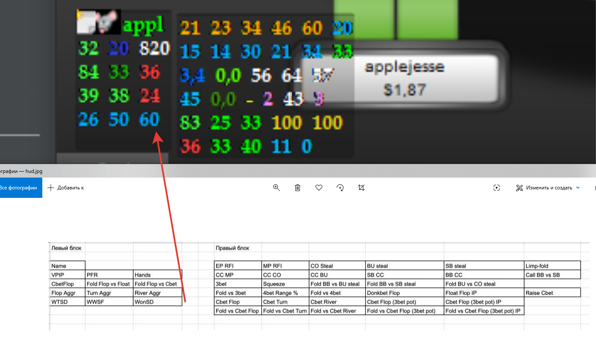Click the EP RFI cell

pos(238,266)
